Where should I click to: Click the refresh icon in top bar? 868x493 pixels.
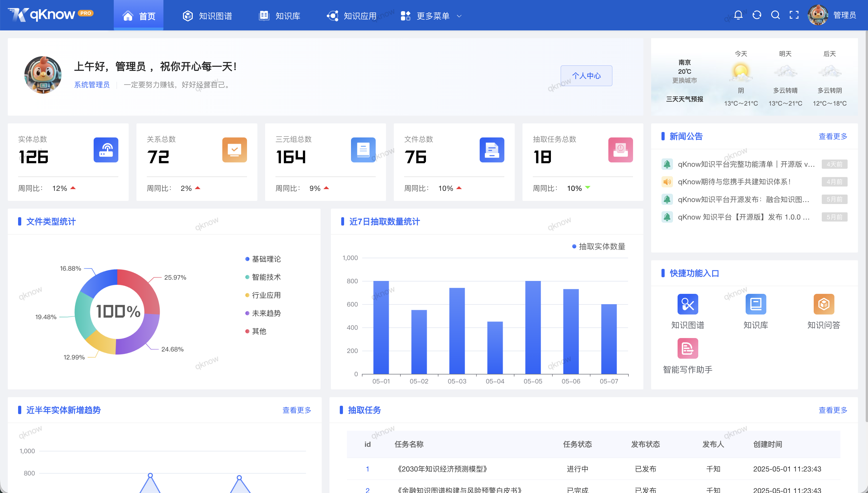(757, 15)
